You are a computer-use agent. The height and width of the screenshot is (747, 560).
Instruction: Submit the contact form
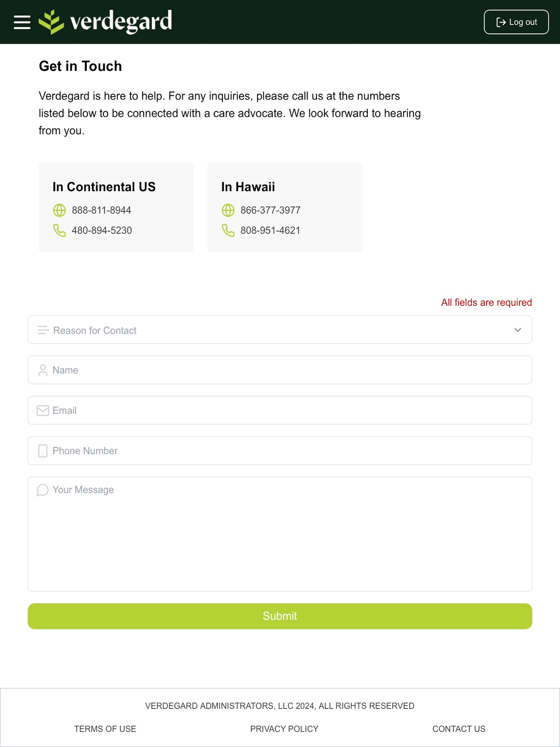point(280,616)
